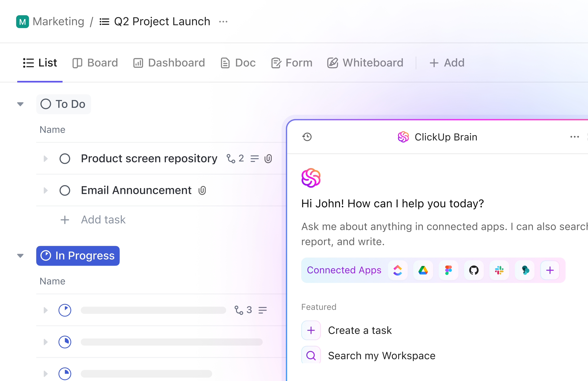Expand subtasks of Product screen repository
588x381 pixels.
click(x=46, y=159)
